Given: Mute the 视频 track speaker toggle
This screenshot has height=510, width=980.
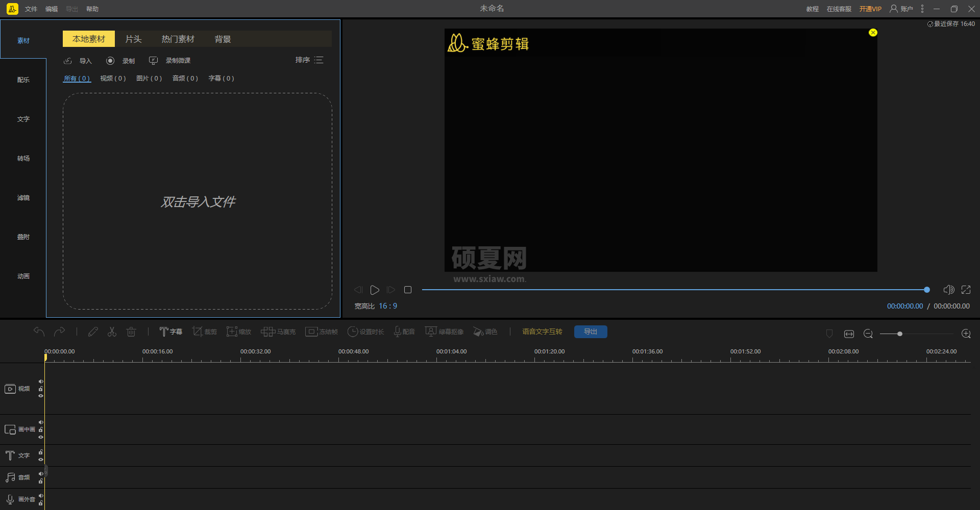Looking at the screenshot, I should pyautogui.click(x=41, y=381).
